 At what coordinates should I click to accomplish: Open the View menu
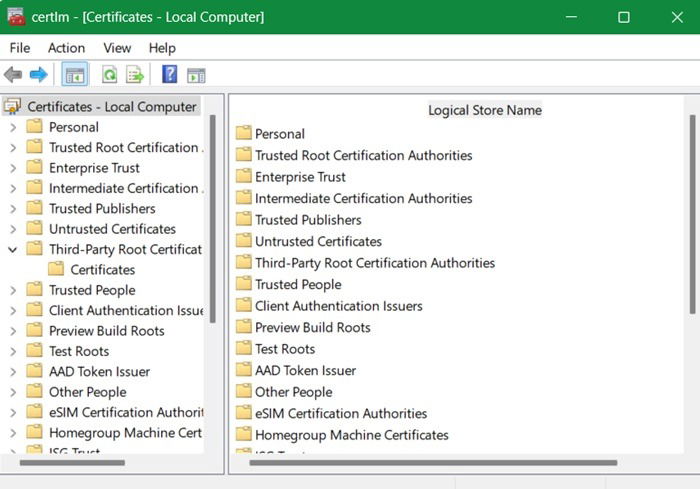click(x=117, y=48)
